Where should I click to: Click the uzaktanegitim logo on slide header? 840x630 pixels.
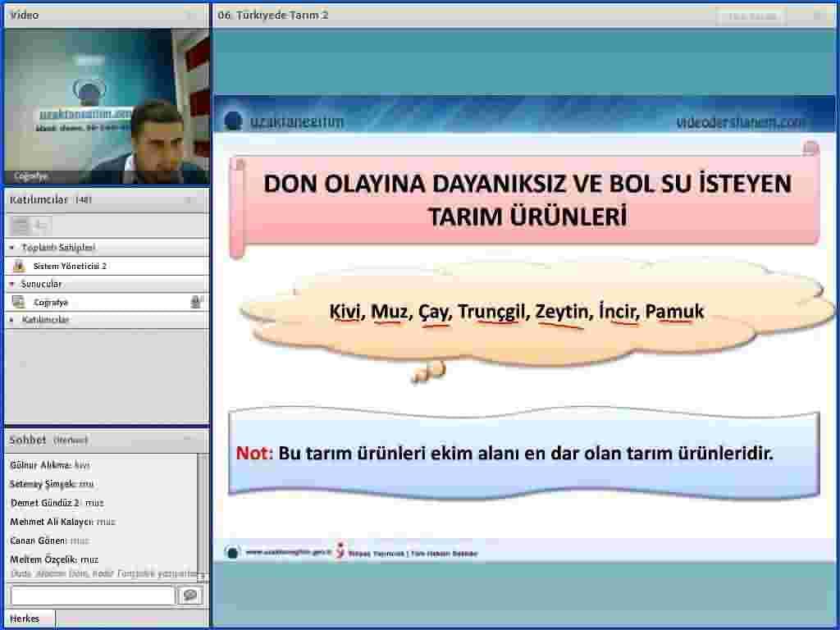284,121
